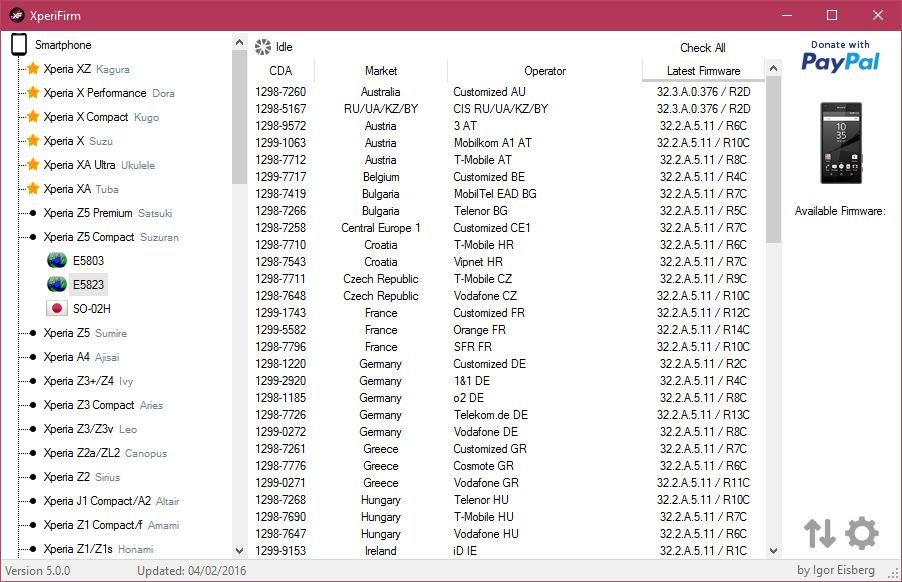The height and width of the screenshot is (582, 902).
Task: Click the device tree scroll down arrow
Action: (x=239, y=550)
